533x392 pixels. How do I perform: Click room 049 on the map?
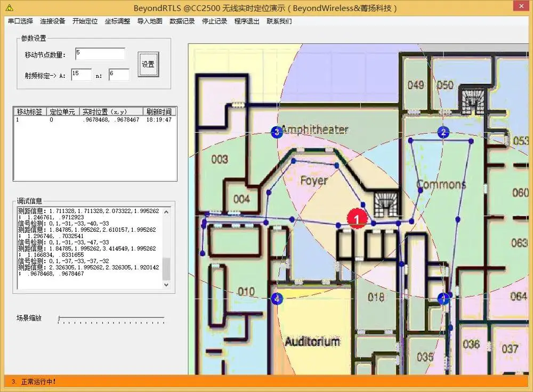(416, 85)
